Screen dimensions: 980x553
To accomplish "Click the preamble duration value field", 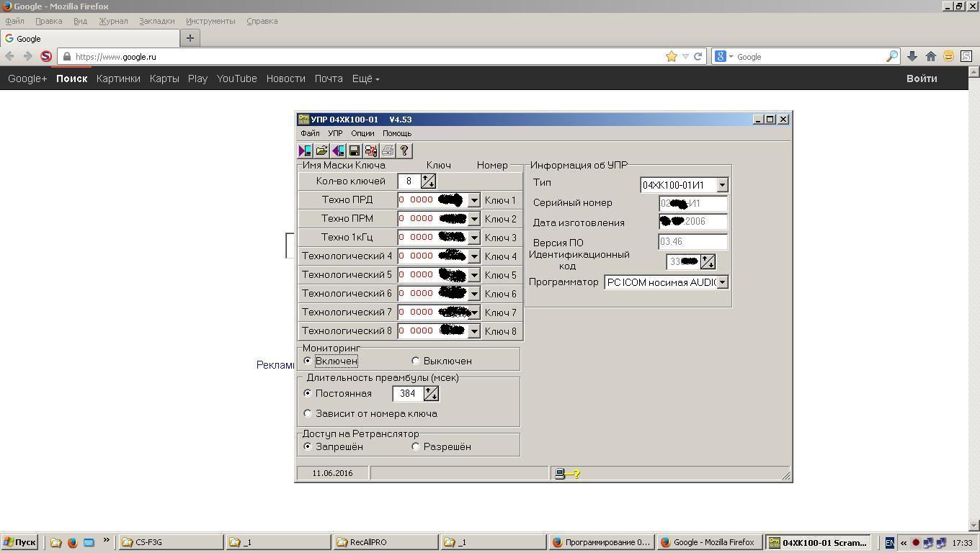I will [408, 394].
